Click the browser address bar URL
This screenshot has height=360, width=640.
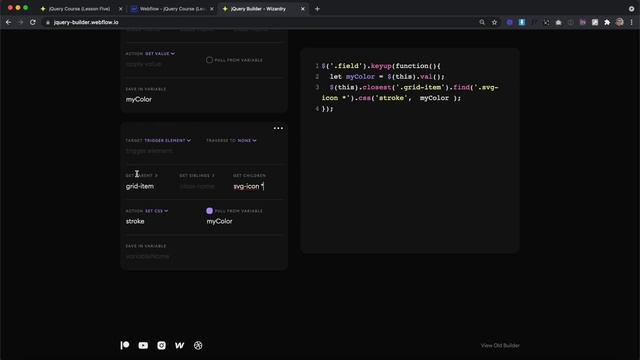click(x=86, y=22)
